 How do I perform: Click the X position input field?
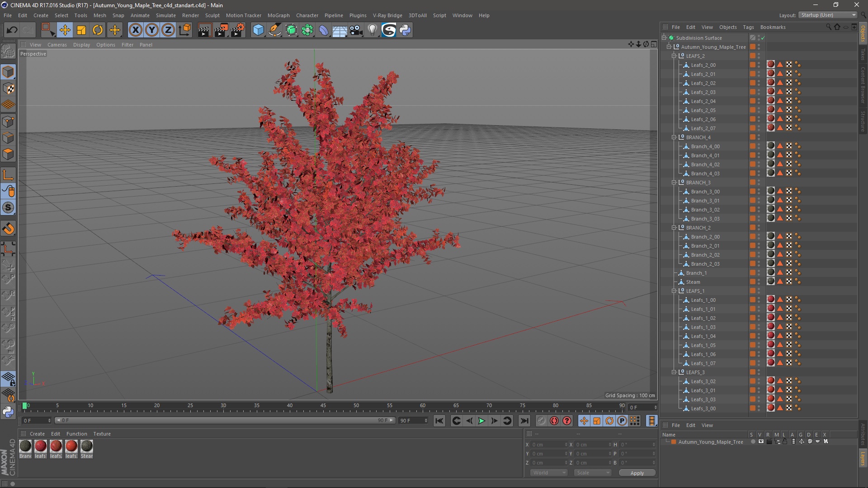click(x=549, y=445)
